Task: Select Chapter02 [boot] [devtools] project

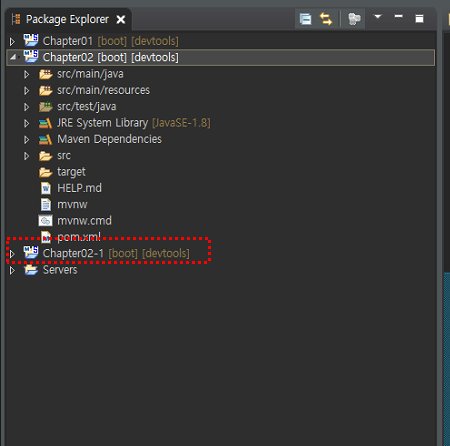Action: click(110, 57)
